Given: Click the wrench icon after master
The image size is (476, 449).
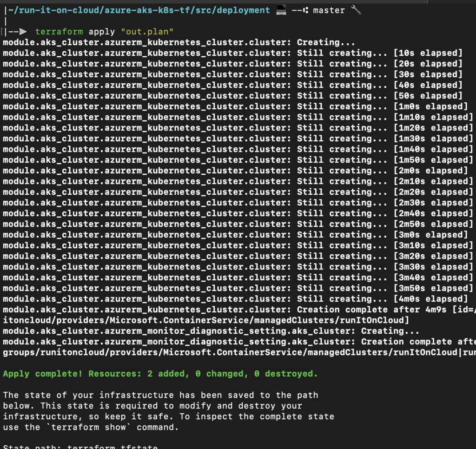Looking at the screenshot, I should (x=356, y=10).
